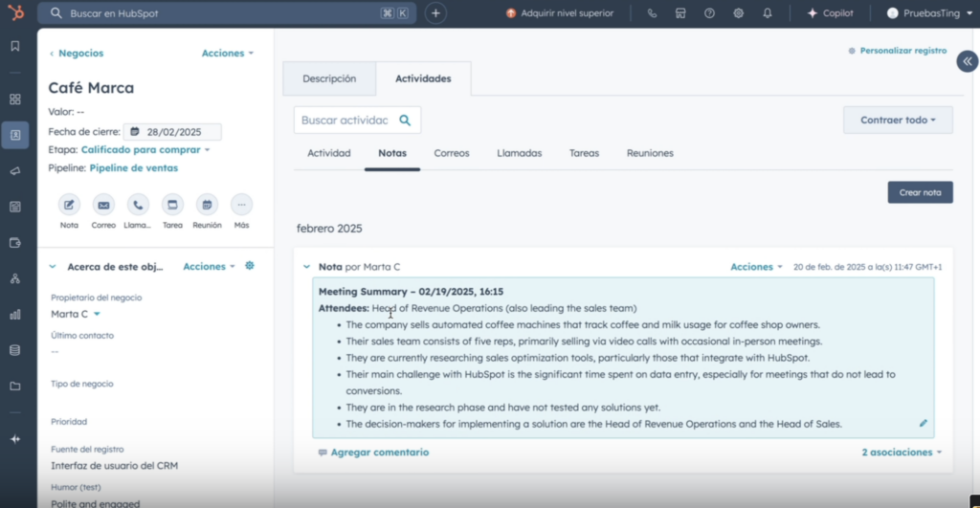Create a note with the Nota icon

click(x=69, y=205)
